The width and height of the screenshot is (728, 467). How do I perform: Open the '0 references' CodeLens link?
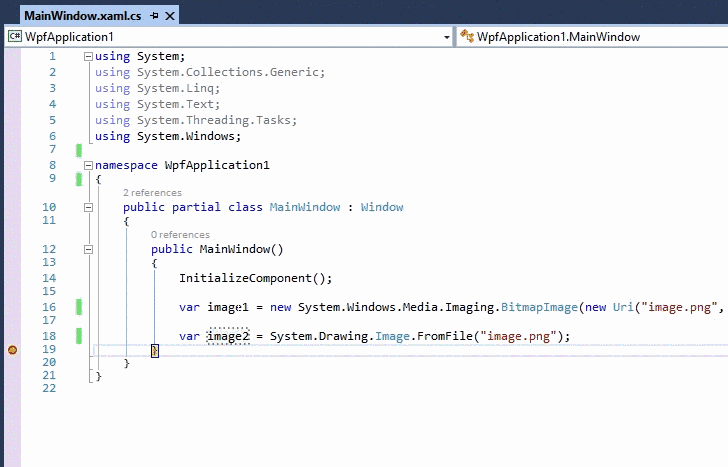(180, 235)
